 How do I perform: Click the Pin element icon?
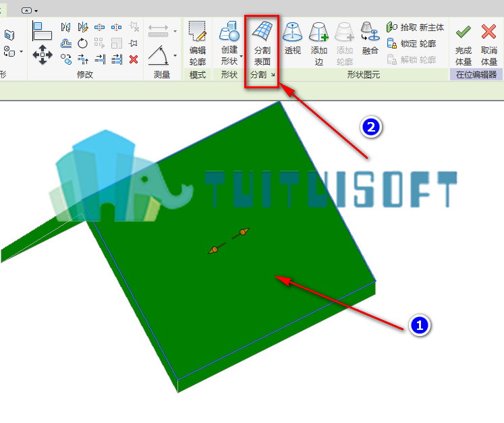[x=133, y=43]
